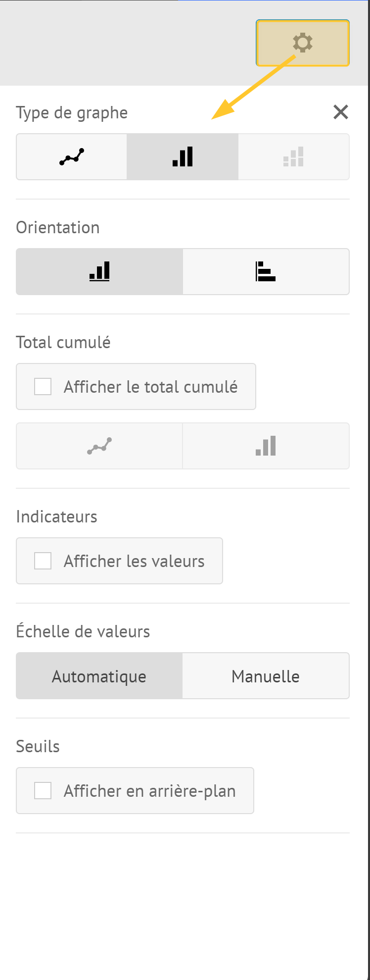
Task: Close the graph settings panel
Action: [x=341, y=112]
